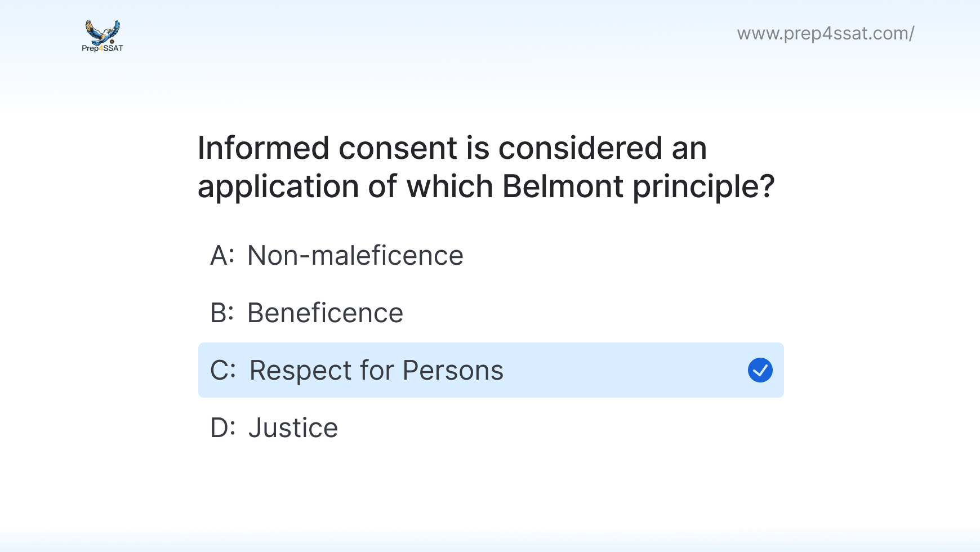
Task: Click the "B:" option letter
Action: tap(222, 313)
